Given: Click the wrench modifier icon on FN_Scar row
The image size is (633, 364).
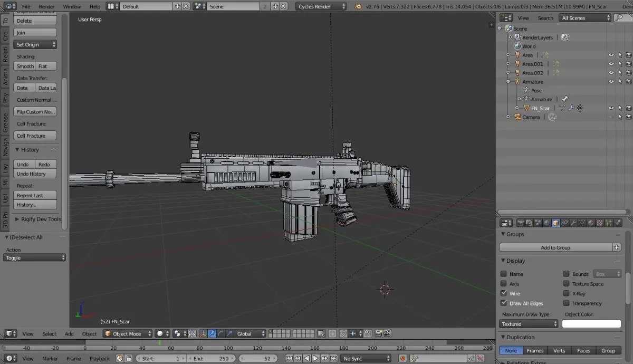Looking at the screenshot, I should pos(571,108).
